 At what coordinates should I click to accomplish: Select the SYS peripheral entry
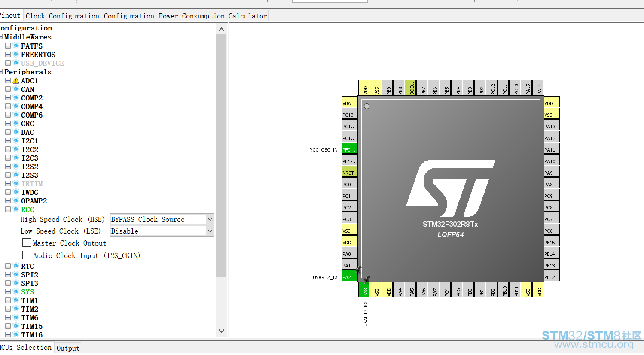point(27,292)
